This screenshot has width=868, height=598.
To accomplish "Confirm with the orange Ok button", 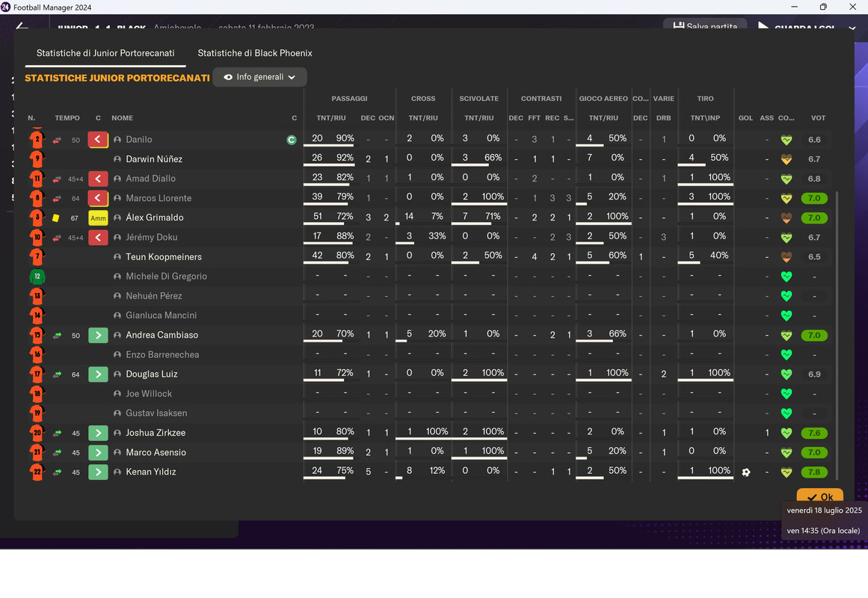I will coord(820,496).
